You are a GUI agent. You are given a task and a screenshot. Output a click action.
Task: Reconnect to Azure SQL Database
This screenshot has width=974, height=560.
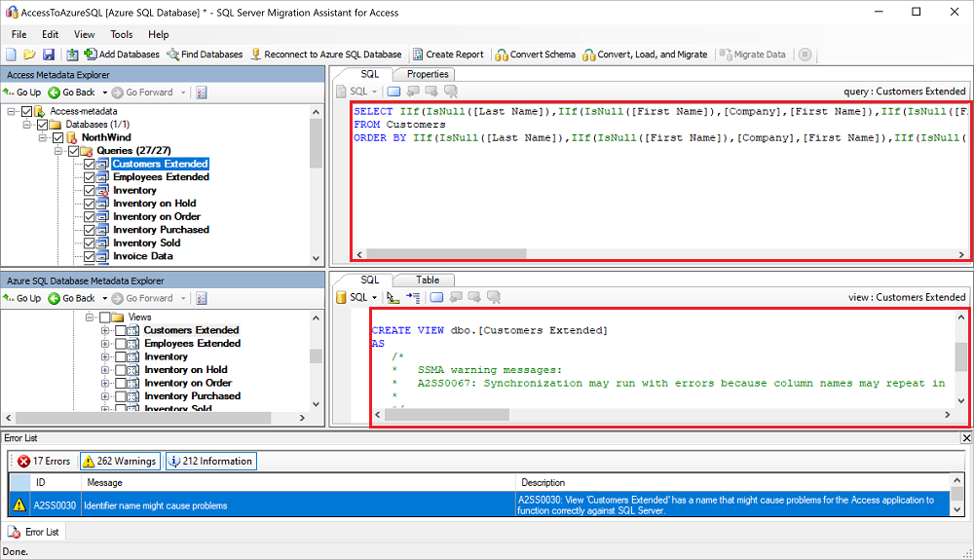click(325, 55)
